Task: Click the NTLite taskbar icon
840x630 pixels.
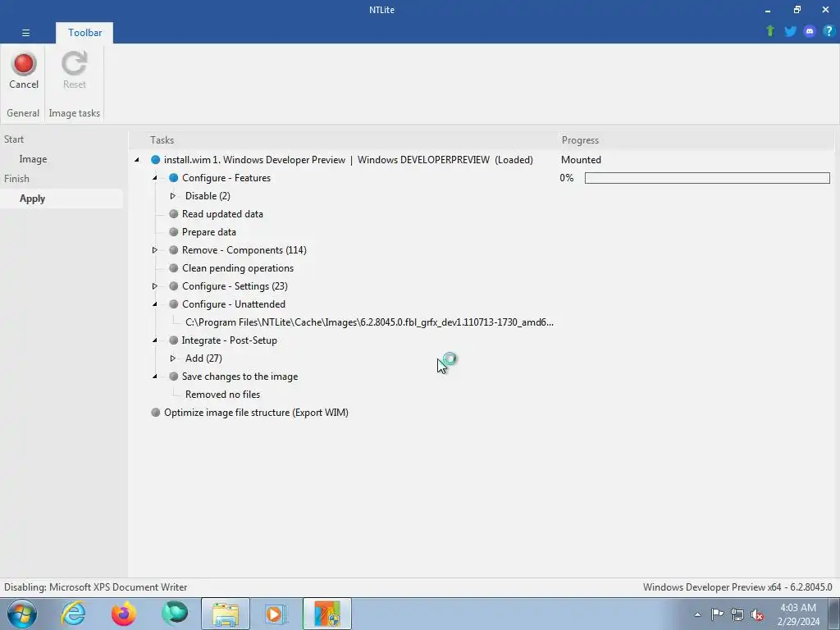Action: coord(326,614)
